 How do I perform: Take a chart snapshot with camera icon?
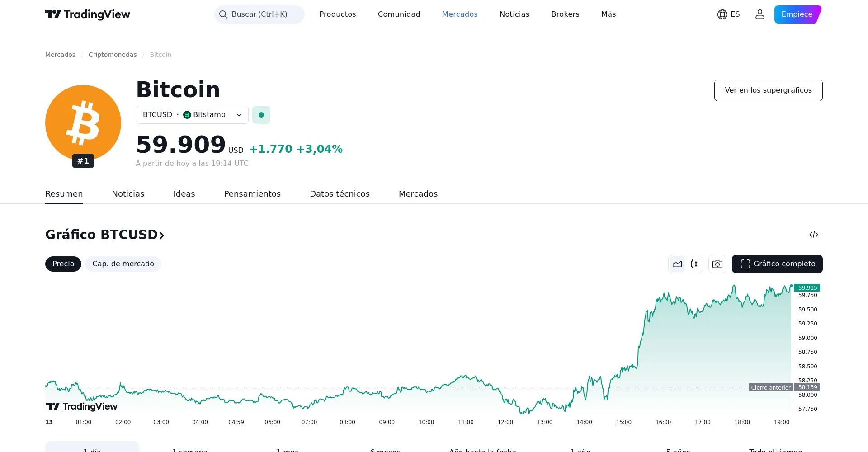click(717, 264)
